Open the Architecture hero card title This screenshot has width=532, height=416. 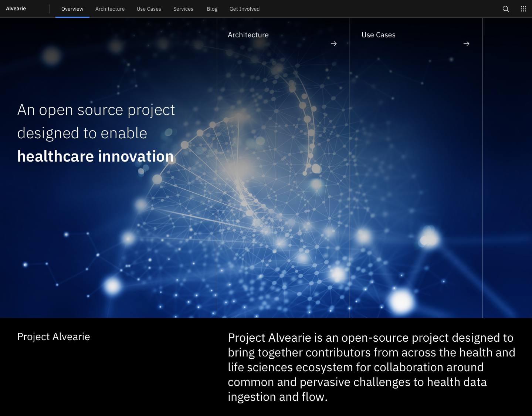click(248, 35)
